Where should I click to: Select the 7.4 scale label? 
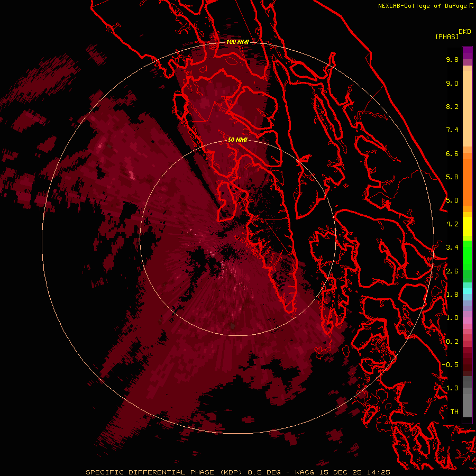click(452, 130)
